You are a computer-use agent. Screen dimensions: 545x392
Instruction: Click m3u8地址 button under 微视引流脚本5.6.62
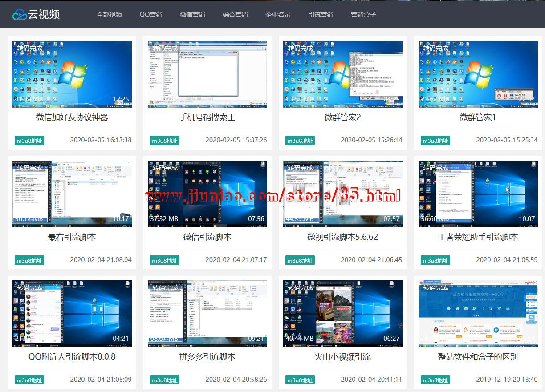coord(300,260)
